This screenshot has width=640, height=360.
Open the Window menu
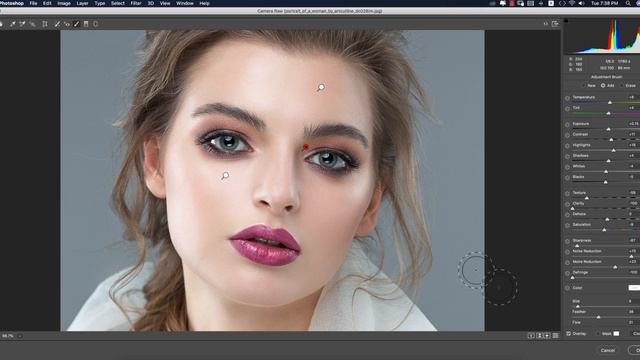click(x=184, y=3)
